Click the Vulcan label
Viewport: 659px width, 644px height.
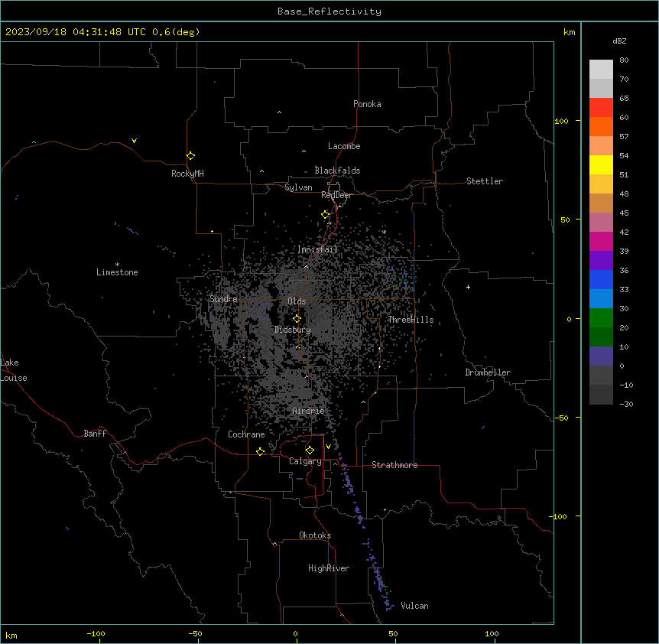(414, 606)
